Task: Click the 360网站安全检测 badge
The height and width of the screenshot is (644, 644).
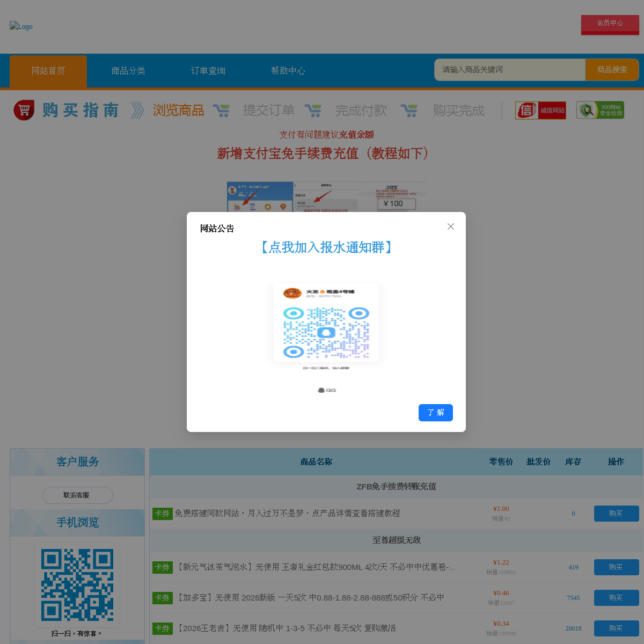Action: click(600, 110)
